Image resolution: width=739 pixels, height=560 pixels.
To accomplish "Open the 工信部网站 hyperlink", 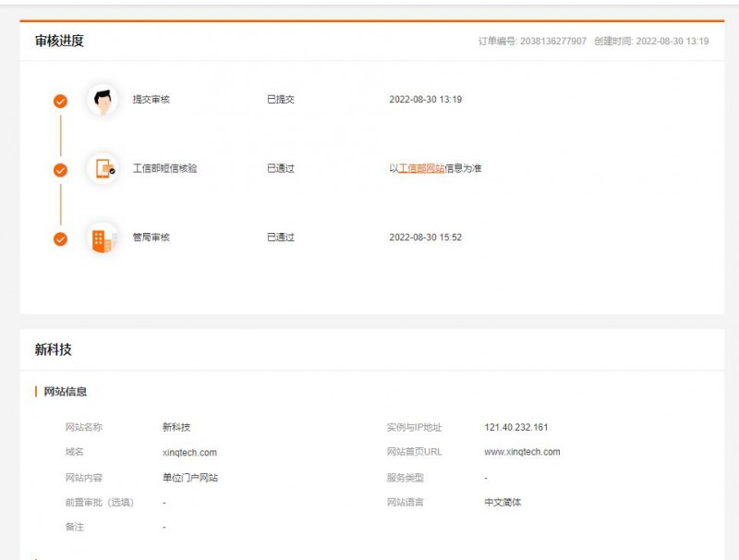I will [421, 169].
